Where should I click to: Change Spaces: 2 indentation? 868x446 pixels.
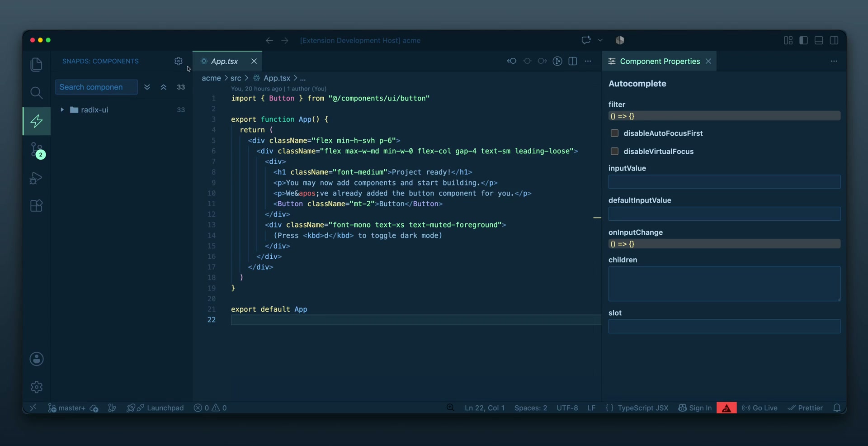pos(531,408)
